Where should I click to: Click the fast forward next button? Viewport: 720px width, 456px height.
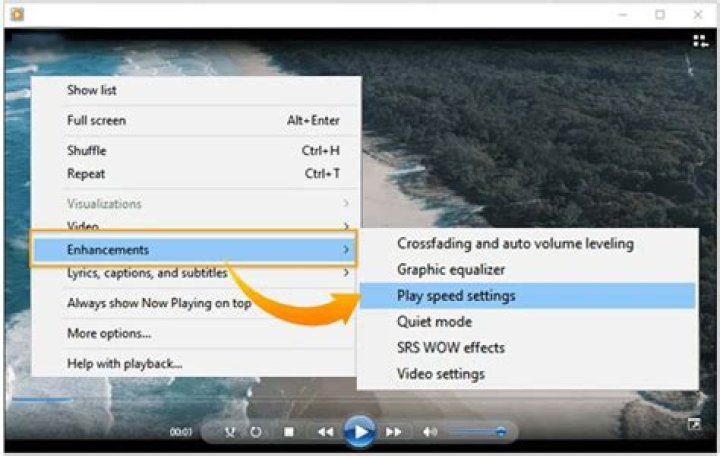pyautogui.click(x=394, y=432)
